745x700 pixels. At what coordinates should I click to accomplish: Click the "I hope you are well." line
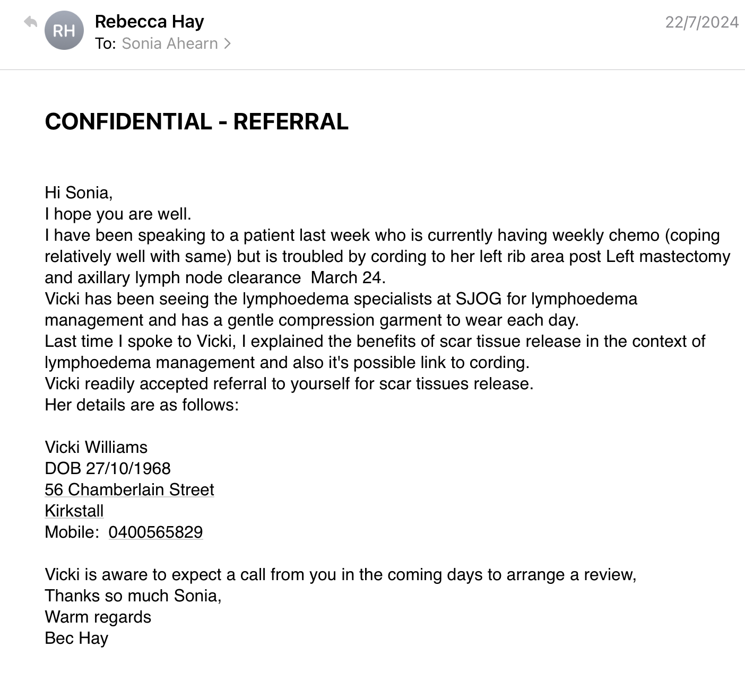pos(118,214)
